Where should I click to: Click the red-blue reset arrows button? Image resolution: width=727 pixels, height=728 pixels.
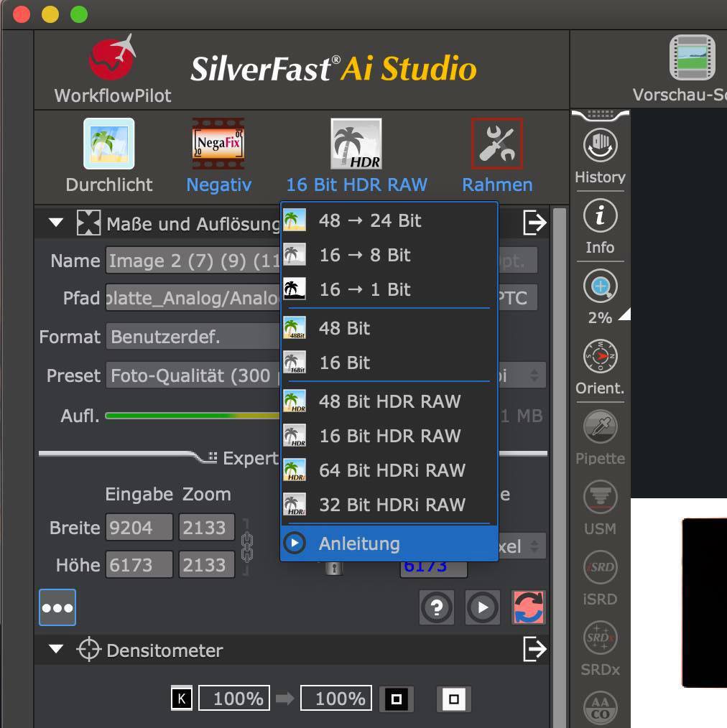point(529,607)
